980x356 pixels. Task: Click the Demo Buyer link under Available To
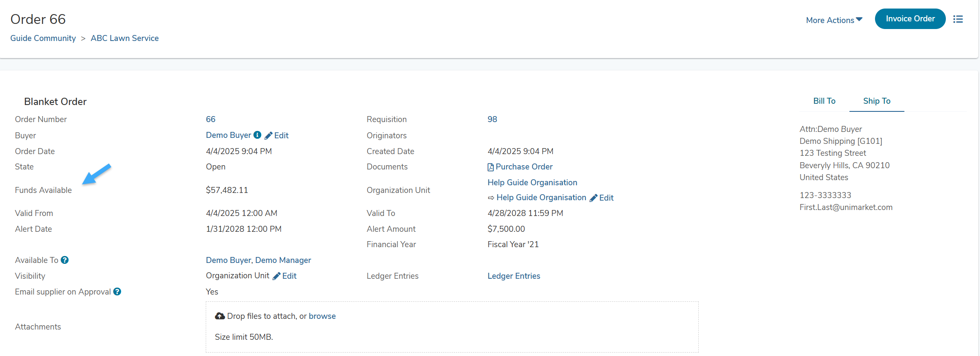(x=228, y=260)
